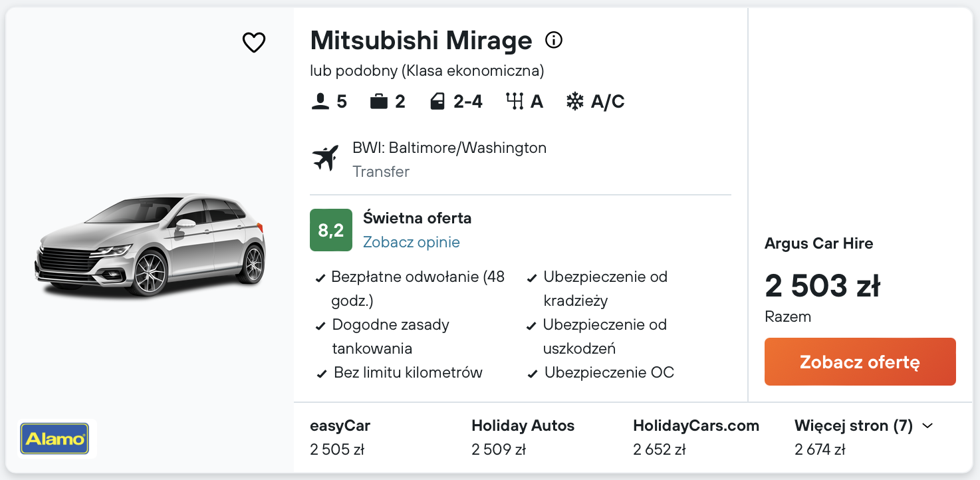980x480 pixels.
Task: Click the green 8,2 rating badge
Action: [330, 230]
